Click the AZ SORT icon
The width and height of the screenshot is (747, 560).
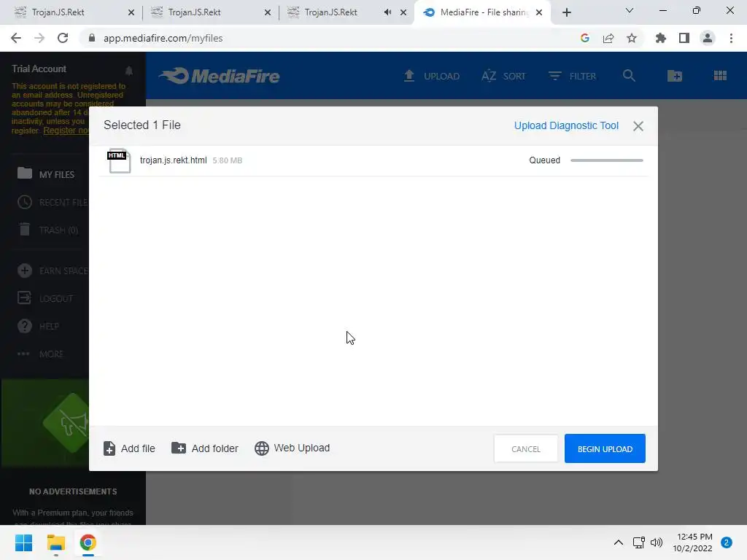coord(489,76)
